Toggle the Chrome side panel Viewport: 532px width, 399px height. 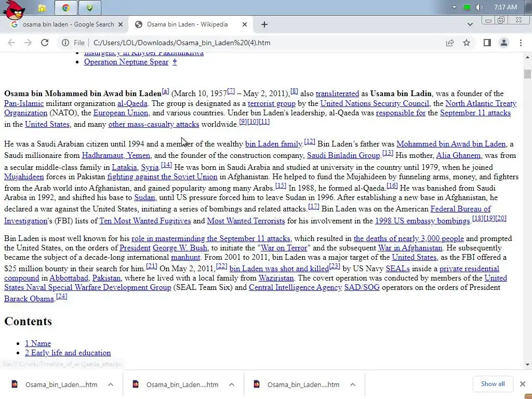[x=487, y=43]
